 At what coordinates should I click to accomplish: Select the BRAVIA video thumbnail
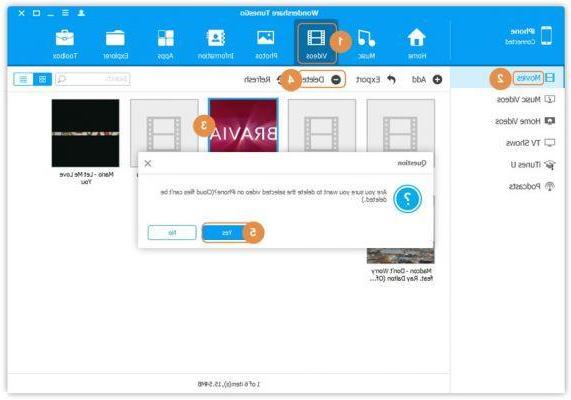tap(243, 125)
